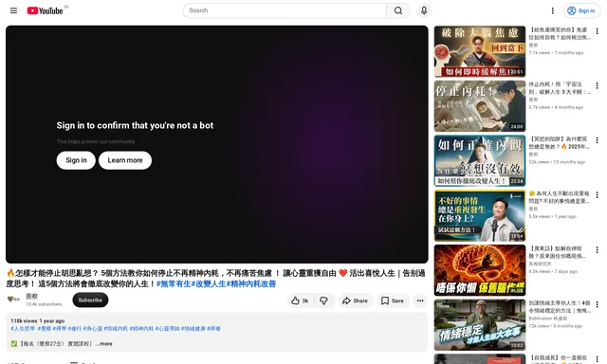Image resolution: width=607 pixels, height=364 pixels.
Task: Open the #情緒健康 hashtag in description
Action: (x=193, y=328)
